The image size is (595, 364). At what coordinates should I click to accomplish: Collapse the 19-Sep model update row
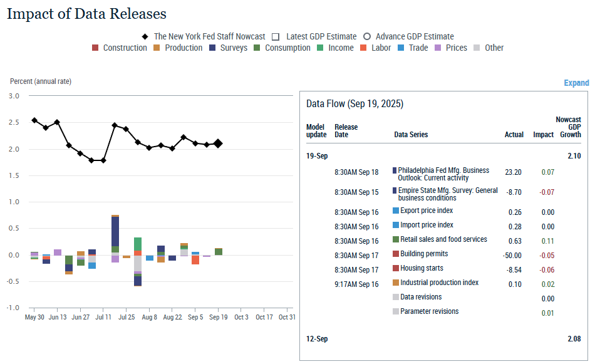[317, 156]
